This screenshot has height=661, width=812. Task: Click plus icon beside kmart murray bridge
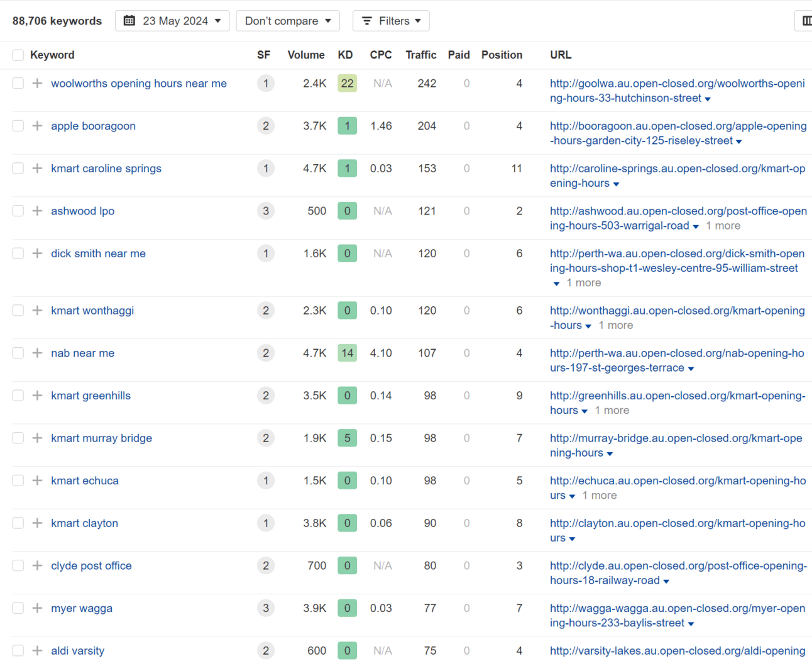38,438
